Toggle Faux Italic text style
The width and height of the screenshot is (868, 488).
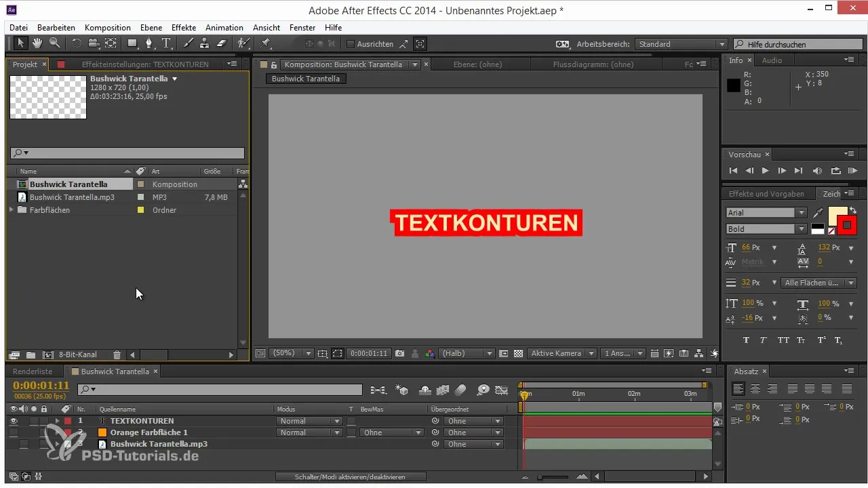764,340
